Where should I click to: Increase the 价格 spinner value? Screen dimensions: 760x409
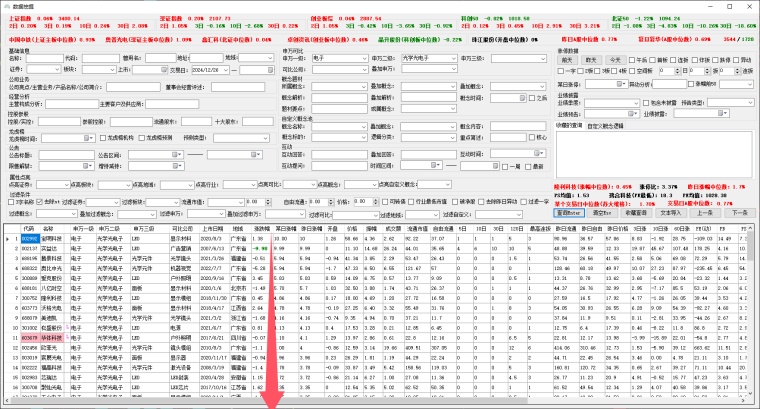coord(377,200)
